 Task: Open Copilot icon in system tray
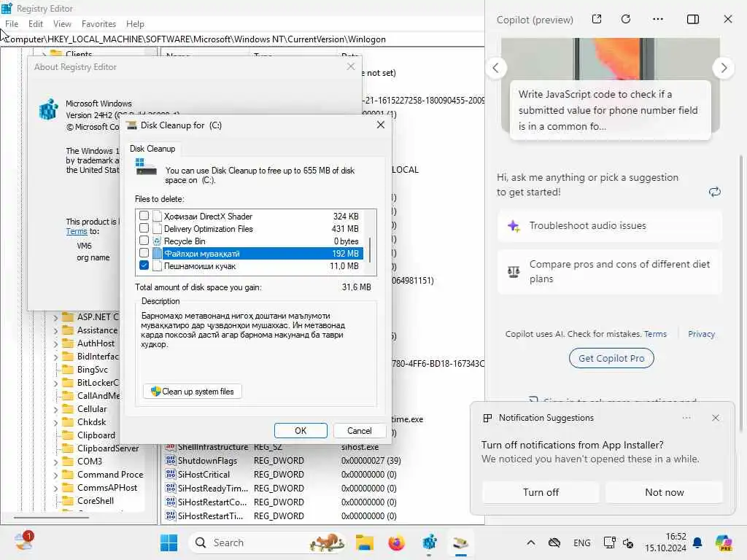pyautogui.click(x=724, y=542)
